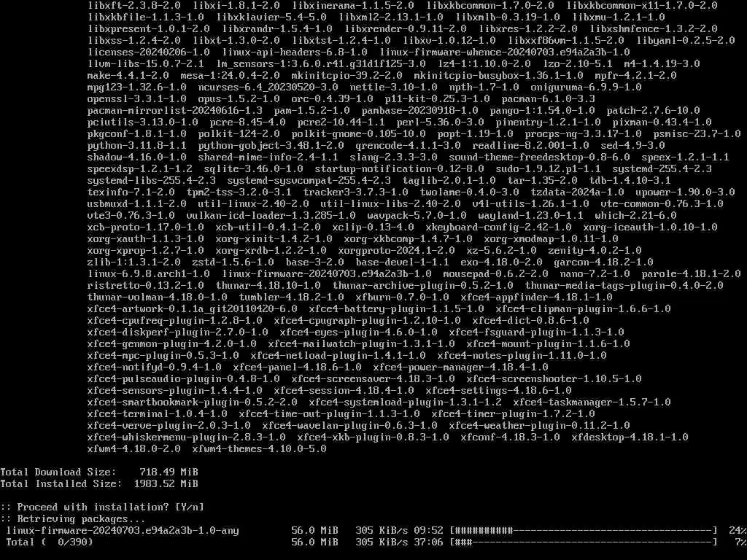Click the Total (0/390) counter text
This screenshot has width=747, height=560.
click(x=50, y=542)
